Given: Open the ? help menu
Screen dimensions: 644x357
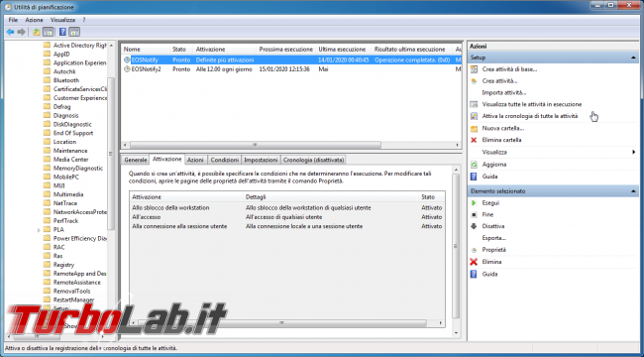Looking at the screenshot, I should point(84,20).
